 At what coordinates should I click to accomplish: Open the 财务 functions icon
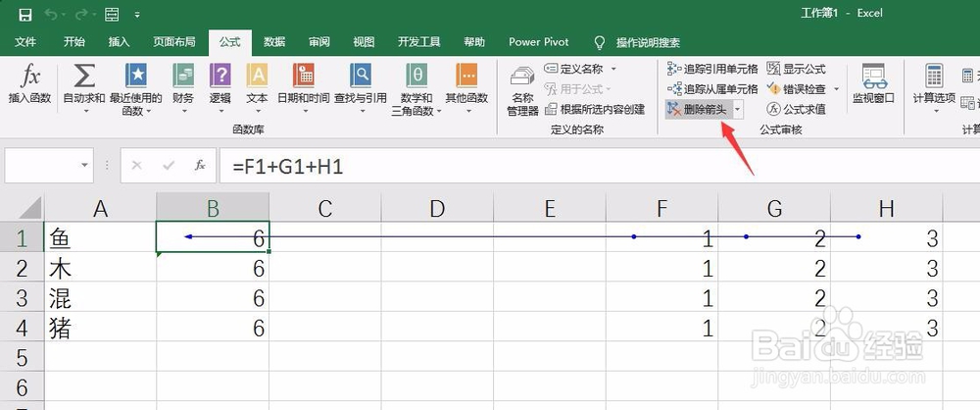point(184,76)
